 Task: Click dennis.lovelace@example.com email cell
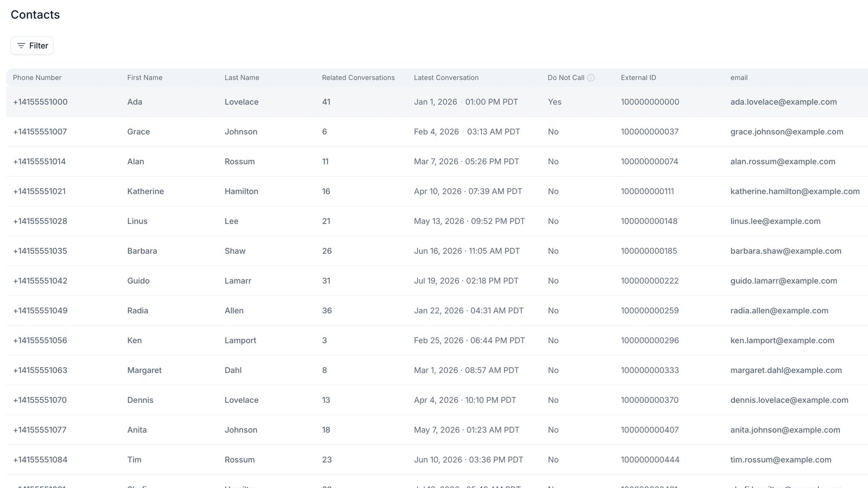pyautogui.click(x=789, y=400)
